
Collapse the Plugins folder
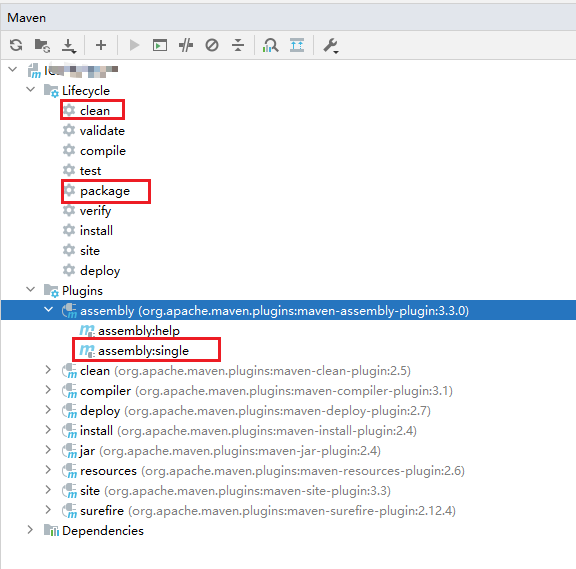point(31,289)
